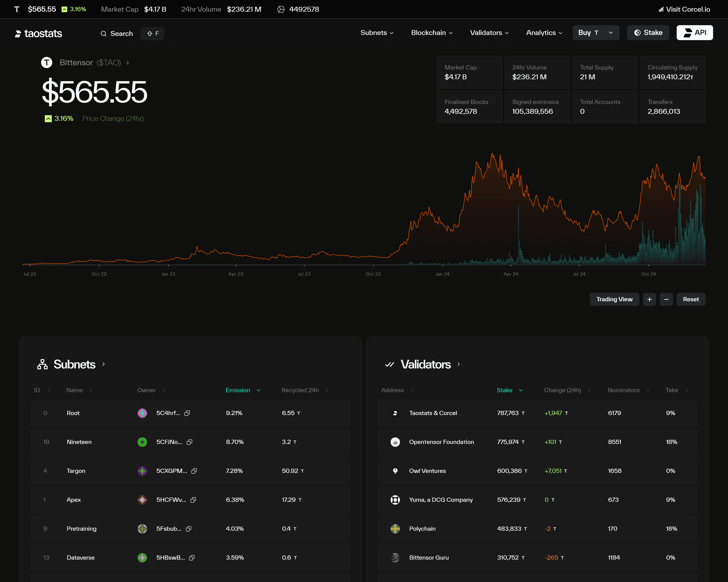The width and height of the screenshot is (728, 582).
Task: Reset the price chart zoom
Action: click(691, 299)
